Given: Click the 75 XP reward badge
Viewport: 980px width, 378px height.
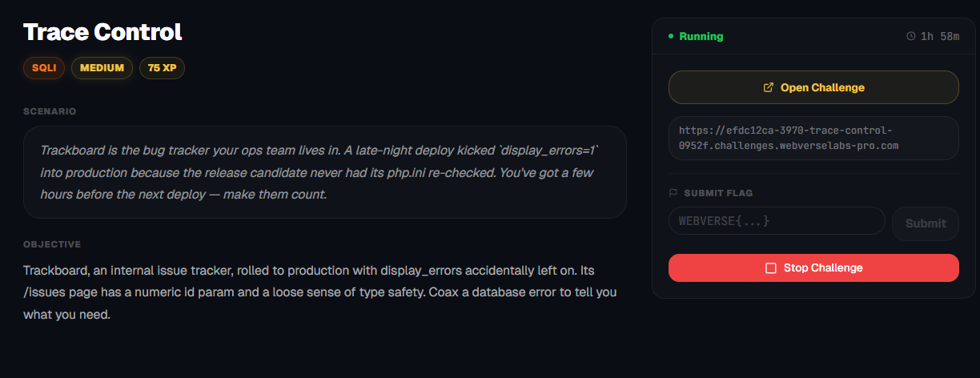Looking at the screenshot, I should (x=162, y=68).
